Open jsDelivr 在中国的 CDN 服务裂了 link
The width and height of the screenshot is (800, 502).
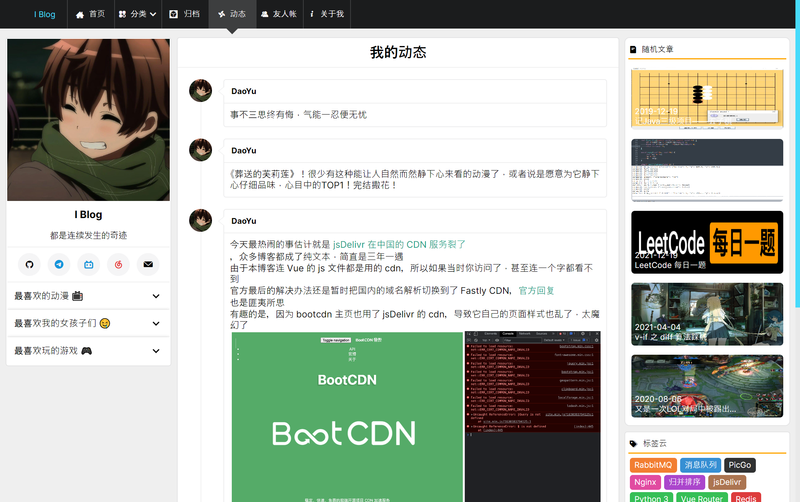[399, 244]
